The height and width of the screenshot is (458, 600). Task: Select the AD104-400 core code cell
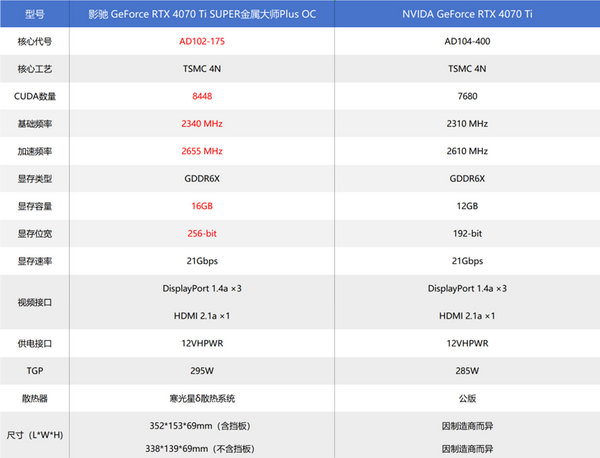tap(467, 42)
